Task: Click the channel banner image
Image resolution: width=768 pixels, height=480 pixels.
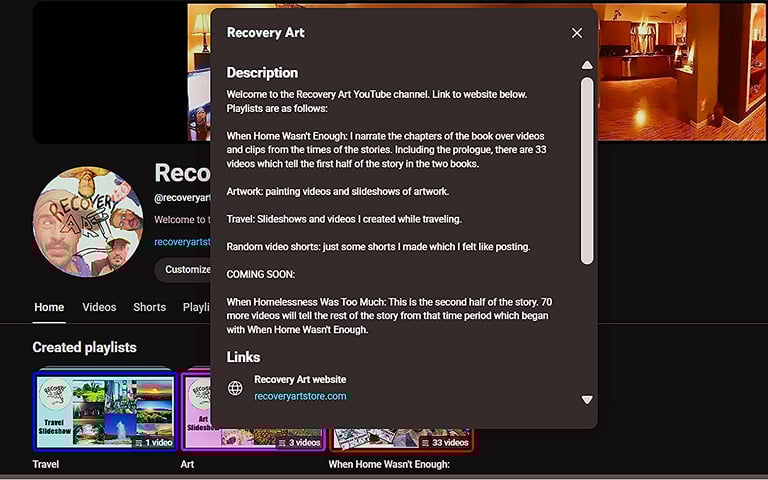Action: click(681, 72)
